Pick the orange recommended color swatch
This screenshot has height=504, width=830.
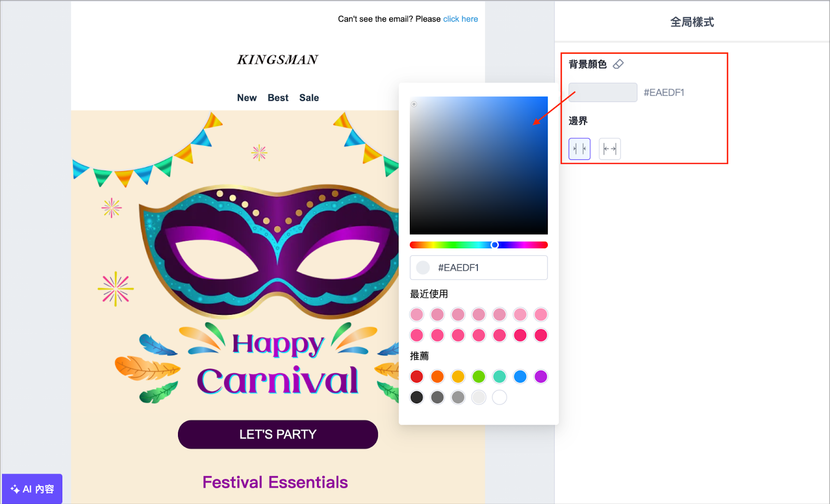pos(437,376)
